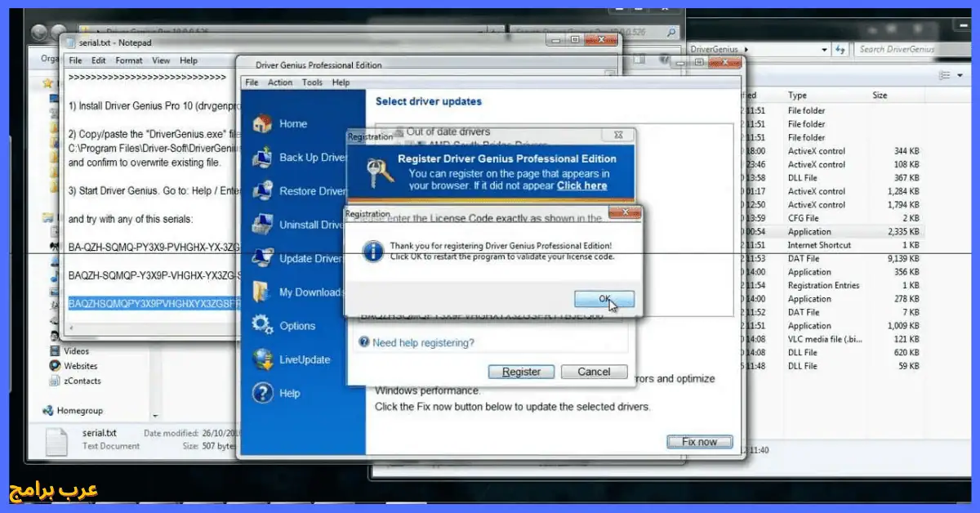
Task: Select the 2,335 KB Application row
Action: pyautogui.click(x=833, y=232)
